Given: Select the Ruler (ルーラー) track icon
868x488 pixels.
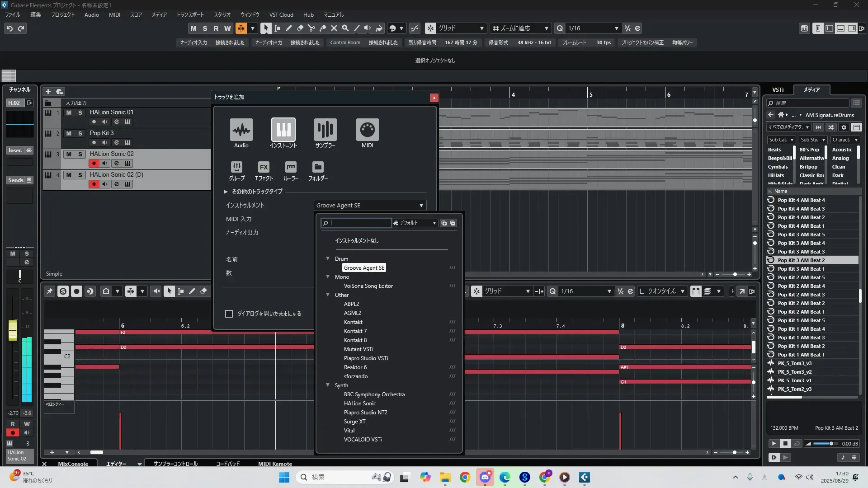Looking at the screenshot, I should (291, 167).
